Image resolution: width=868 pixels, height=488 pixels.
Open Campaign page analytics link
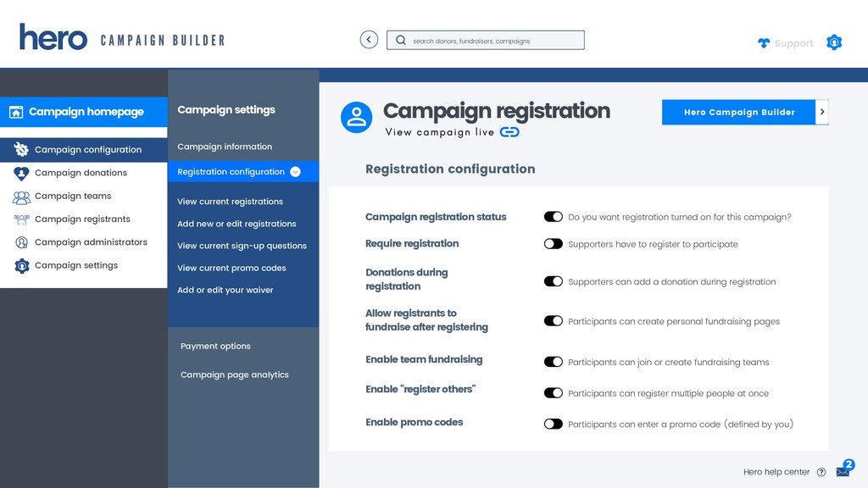235,374
